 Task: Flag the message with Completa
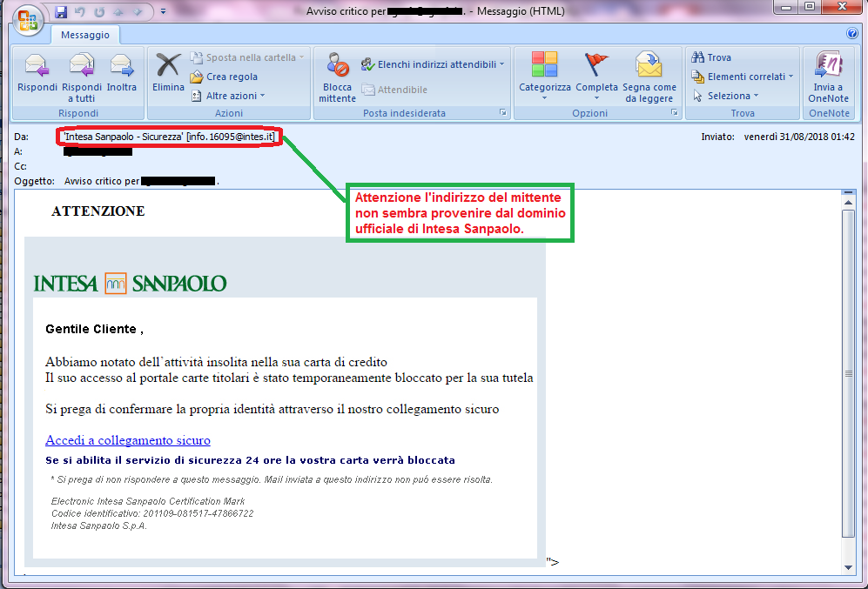[x=596, y=70]
